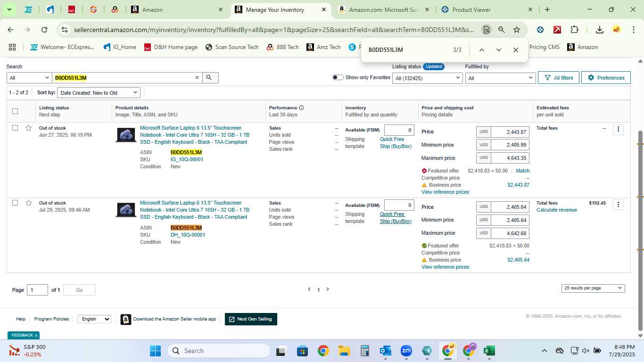Viewport: 644px width, 362px height.
Task: Go to next results page arrow
Action: [x=328, y=289]
